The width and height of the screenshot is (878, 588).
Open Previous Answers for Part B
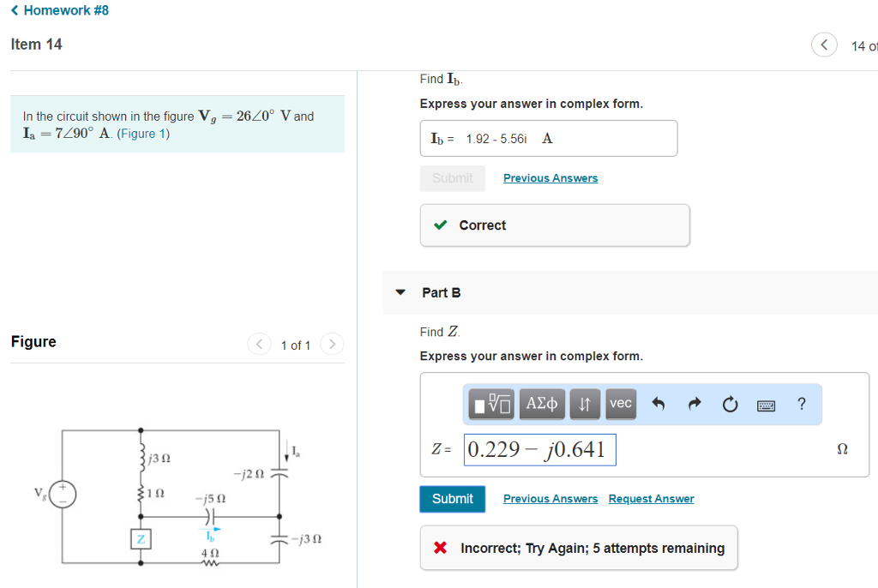point(550,499)
